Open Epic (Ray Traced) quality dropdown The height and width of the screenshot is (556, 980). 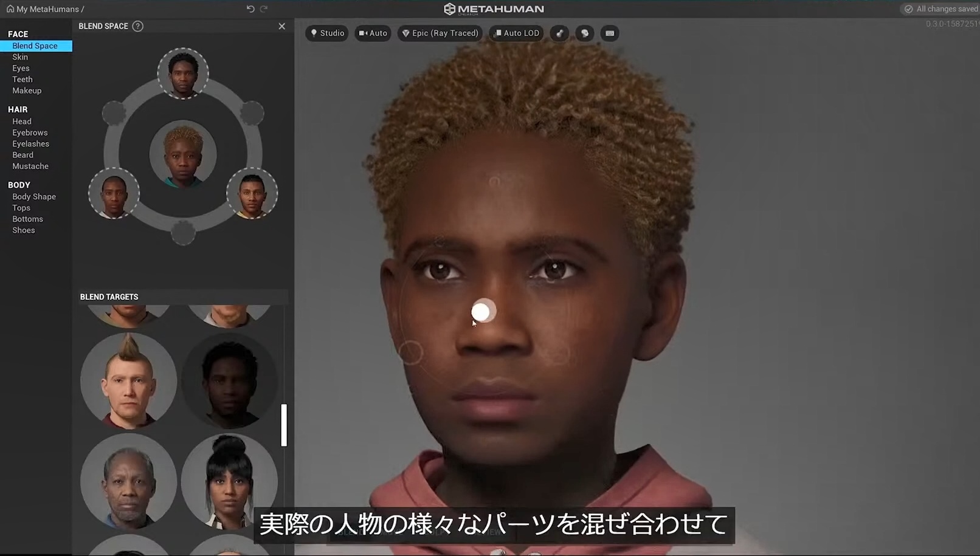pyautogui.click(x=440, y=33)
